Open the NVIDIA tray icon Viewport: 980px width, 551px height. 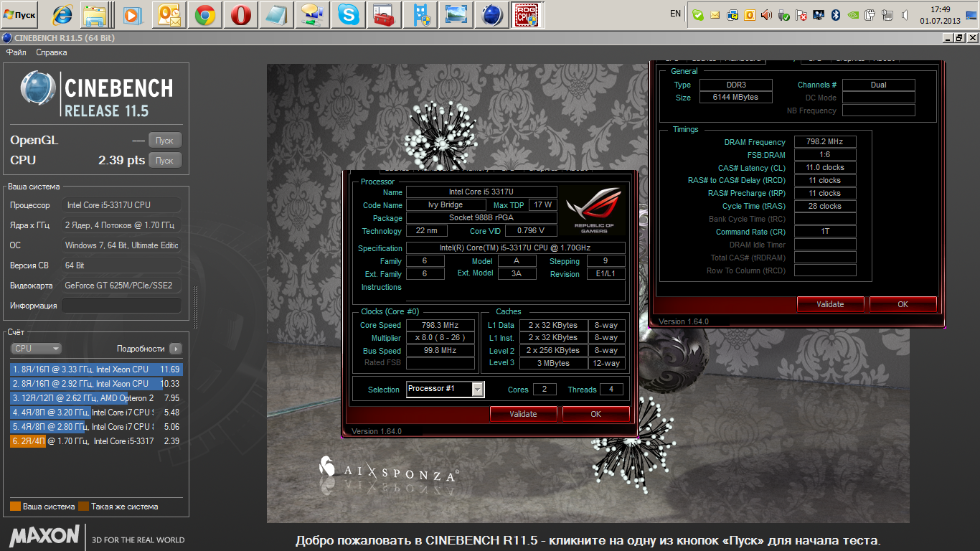[853, 14]
